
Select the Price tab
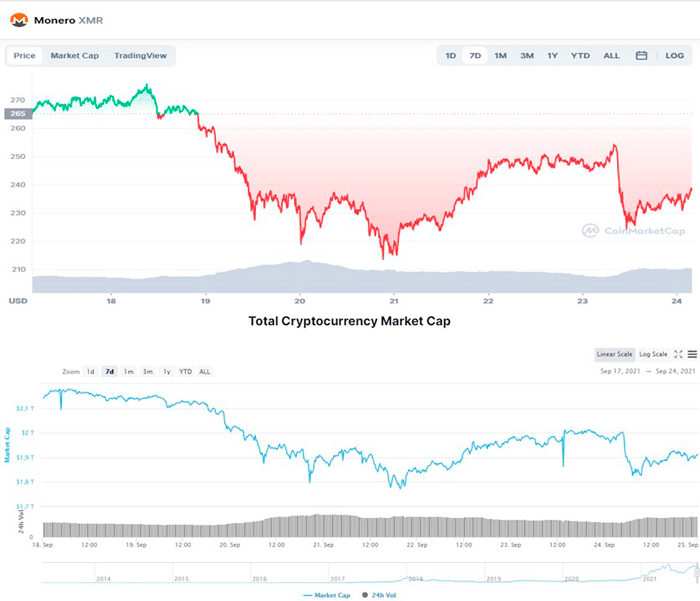[24, 56]
